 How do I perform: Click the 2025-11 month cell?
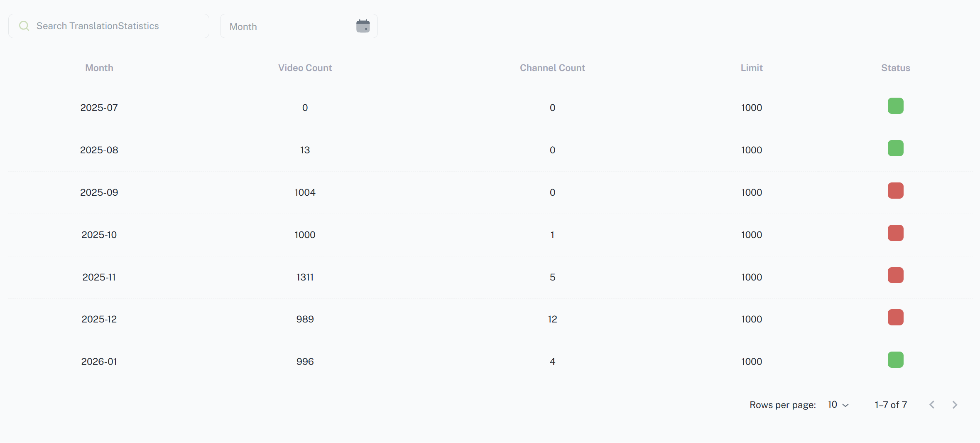[x=99, y=277]
